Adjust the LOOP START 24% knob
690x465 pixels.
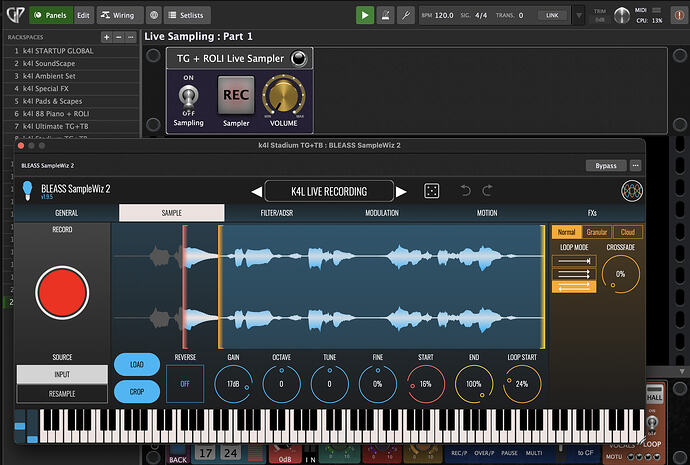coord(522,384)
